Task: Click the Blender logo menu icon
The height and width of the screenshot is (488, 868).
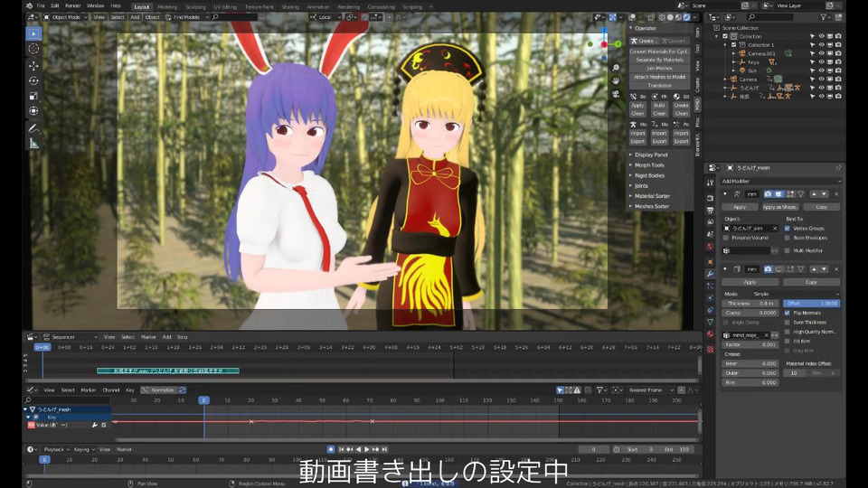Action: 29,5
